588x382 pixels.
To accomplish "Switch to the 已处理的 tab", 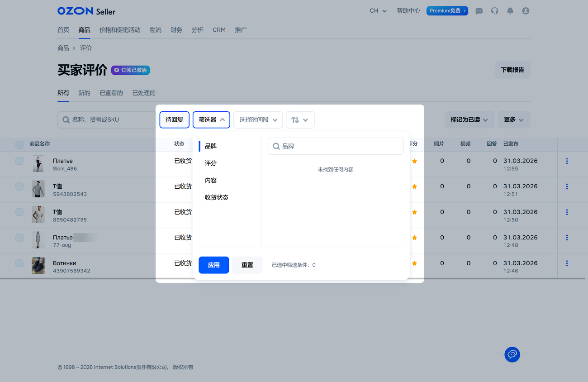I will click(144, 93).
